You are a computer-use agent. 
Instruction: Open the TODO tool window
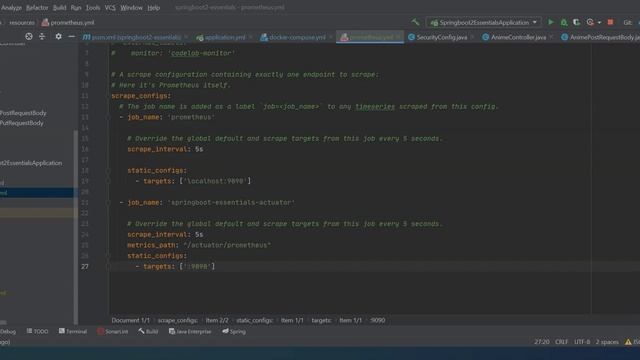pyautogui.click(x=38, y=331)
